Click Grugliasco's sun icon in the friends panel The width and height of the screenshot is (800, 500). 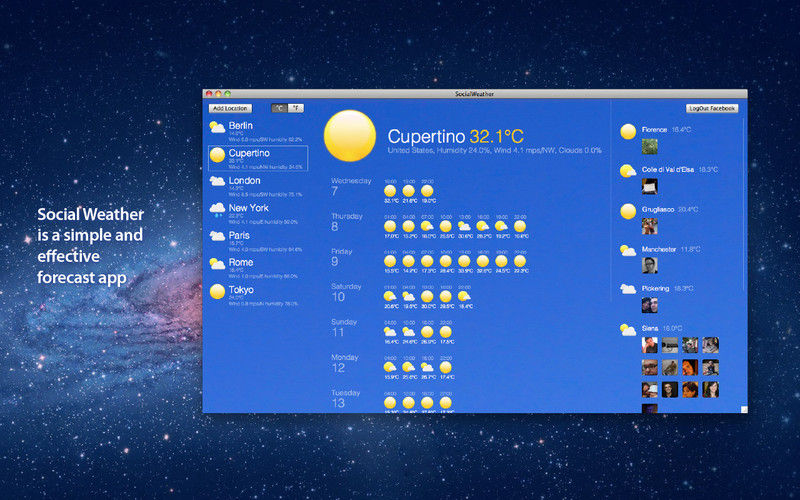(x=628, y=211)
